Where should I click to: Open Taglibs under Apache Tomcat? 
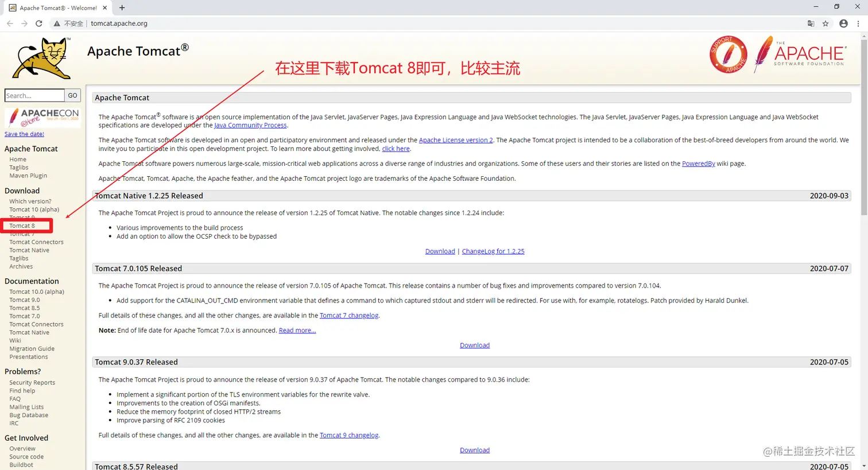19,168
